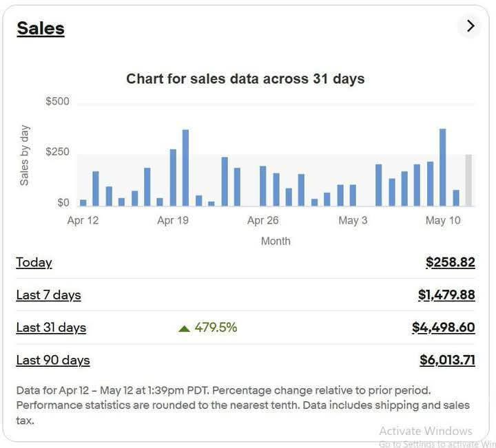Image resolution: width=496 pixels, height=448 pixels.
Task: Click the $500 y-axis label
Action: tap(57, 102)
